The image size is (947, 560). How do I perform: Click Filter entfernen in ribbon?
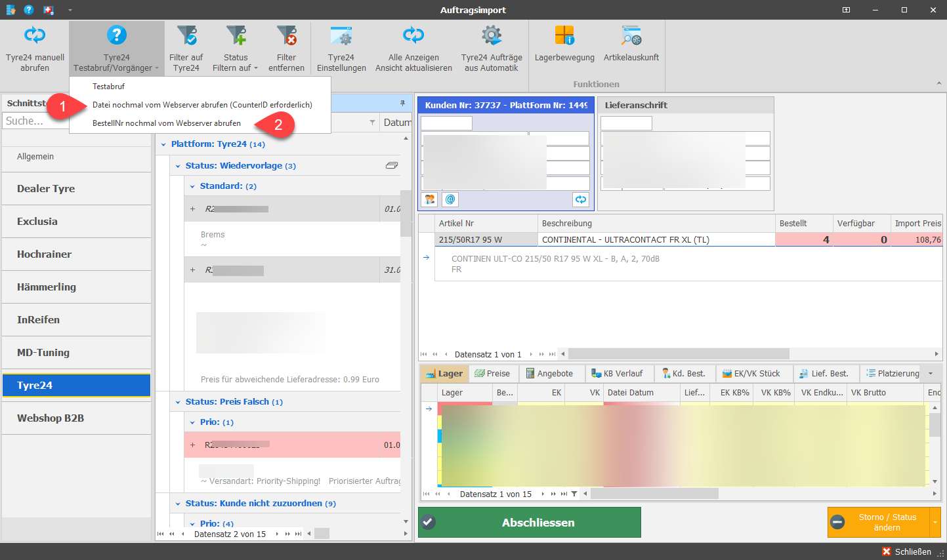coord(286,49)
